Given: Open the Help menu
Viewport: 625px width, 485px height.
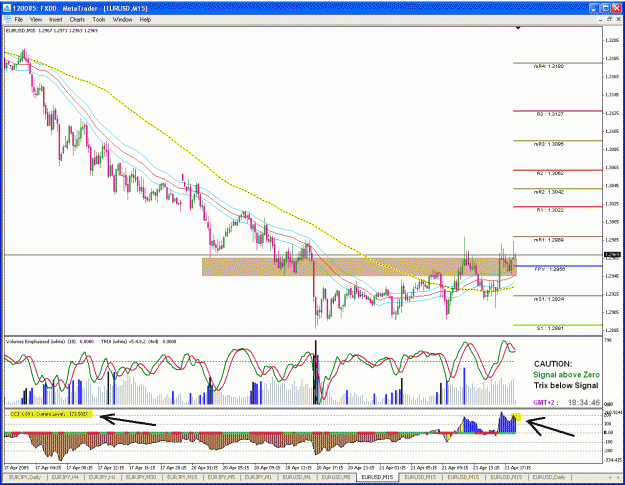Looking at the screenshot, I should [x=145, y=20].
